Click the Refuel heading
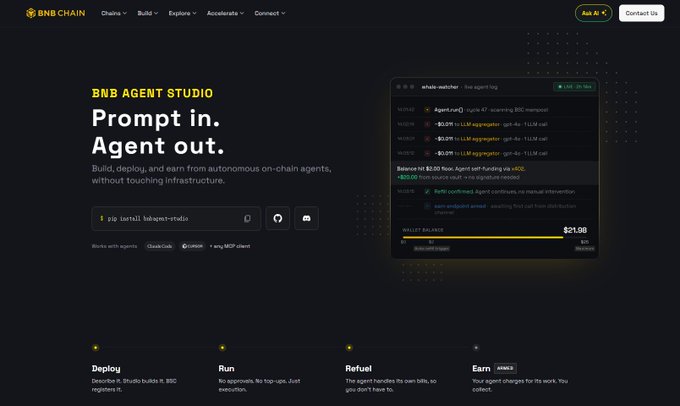 pos(358,368)
